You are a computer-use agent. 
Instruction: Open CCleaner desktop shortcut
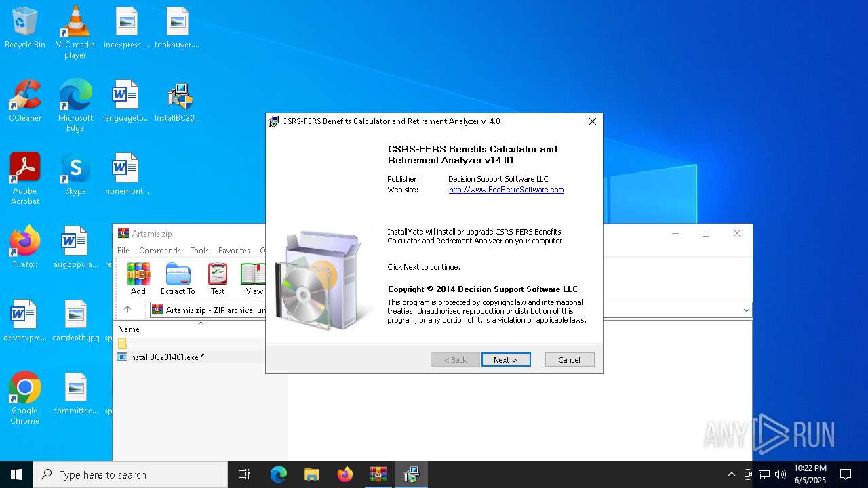[x=25, y=102]
